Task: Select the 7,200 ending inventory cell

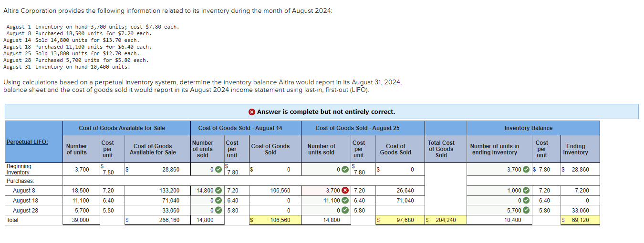Action: tap(581, 191)
